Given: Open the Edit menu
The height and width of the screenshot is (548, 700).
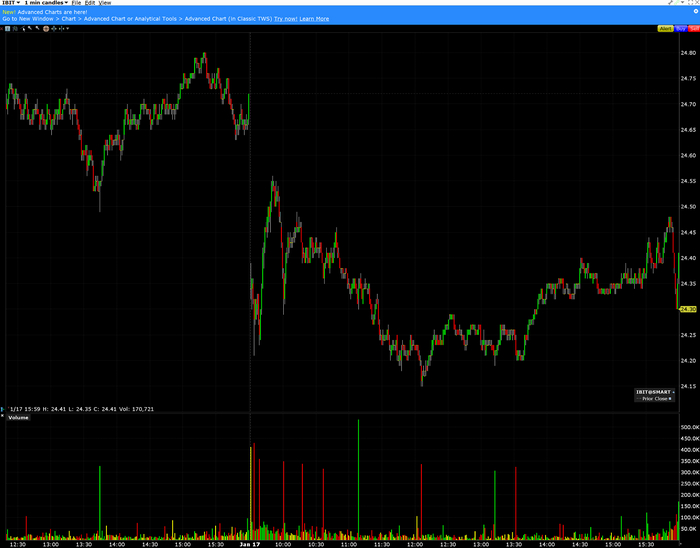Looking at the screenshot, I should tap(90, 2).
